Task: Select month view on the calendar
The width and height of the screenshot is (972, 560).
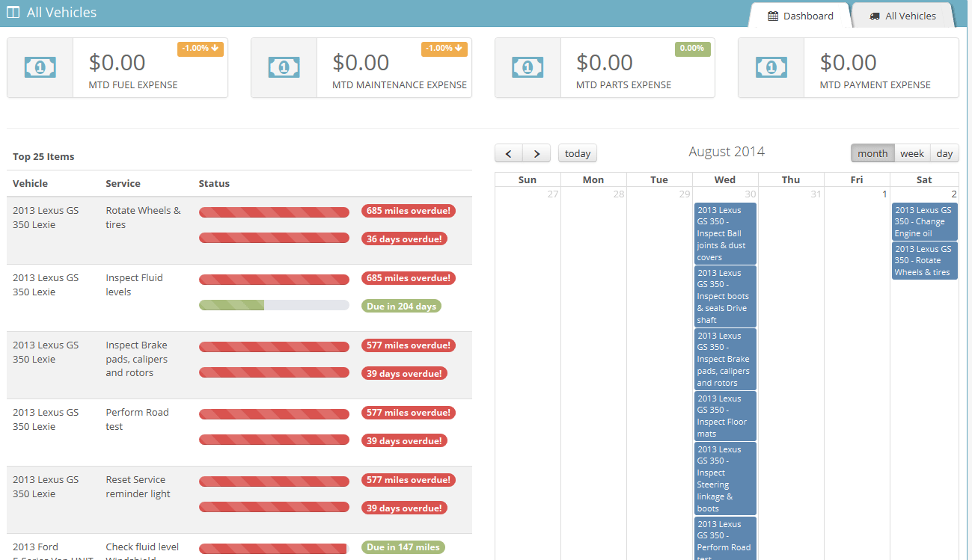Action: (x=872, y=153)
